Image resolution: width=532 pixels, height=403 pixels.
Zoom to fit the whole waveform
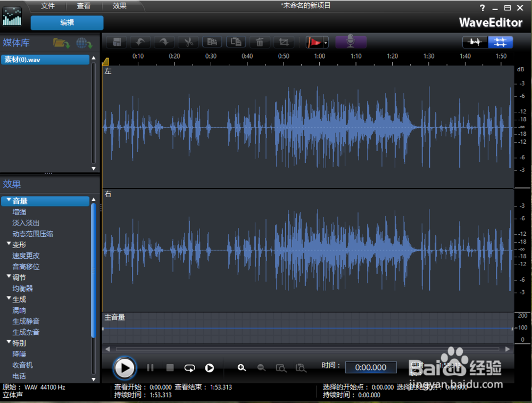[281, 368]
